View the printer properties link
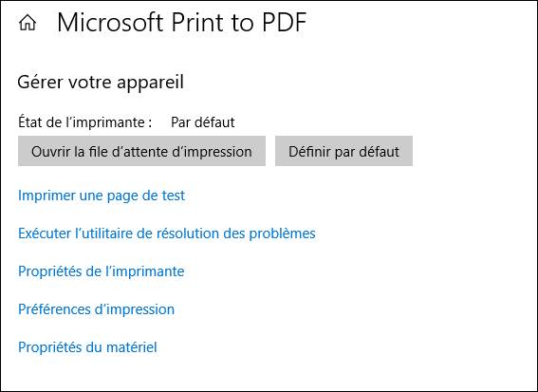Screen dimensions: 538x392 [x=102, y=271]
